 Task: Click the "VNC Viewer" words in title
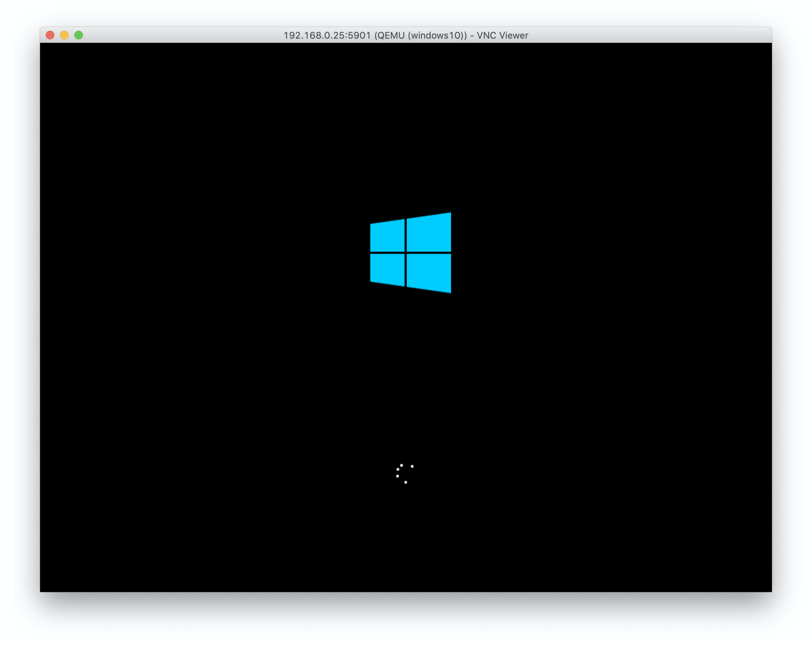point(502,35)
